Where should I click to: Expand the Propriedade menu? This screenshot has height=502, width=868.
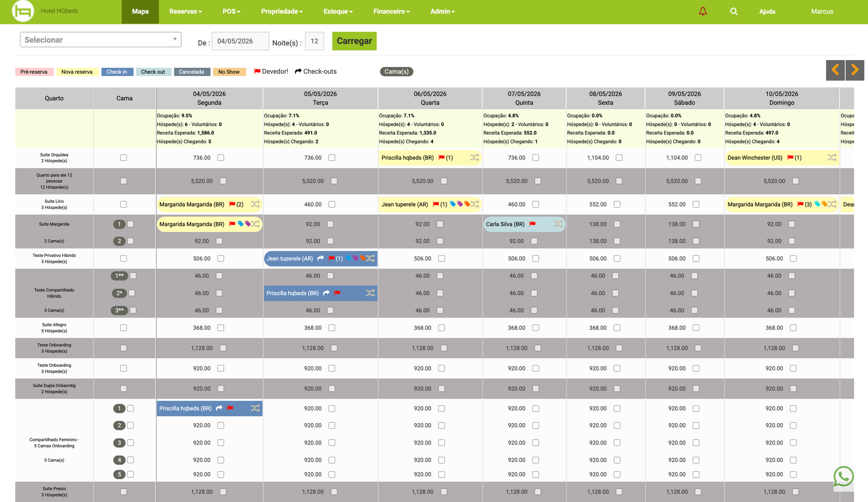pyautogui.click(x=282, y=11)
